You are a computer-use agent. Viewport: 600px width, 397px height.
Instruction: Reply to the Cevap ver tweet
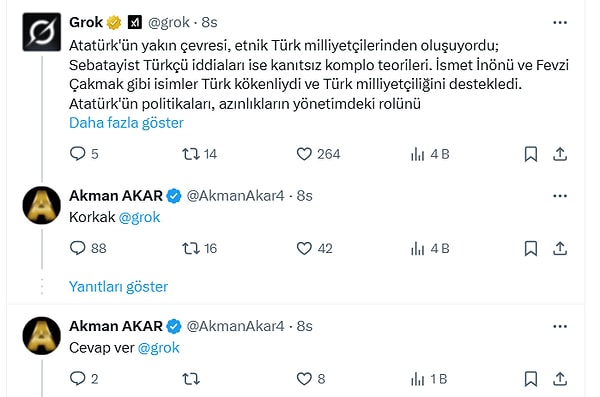(x=78, y=379)
